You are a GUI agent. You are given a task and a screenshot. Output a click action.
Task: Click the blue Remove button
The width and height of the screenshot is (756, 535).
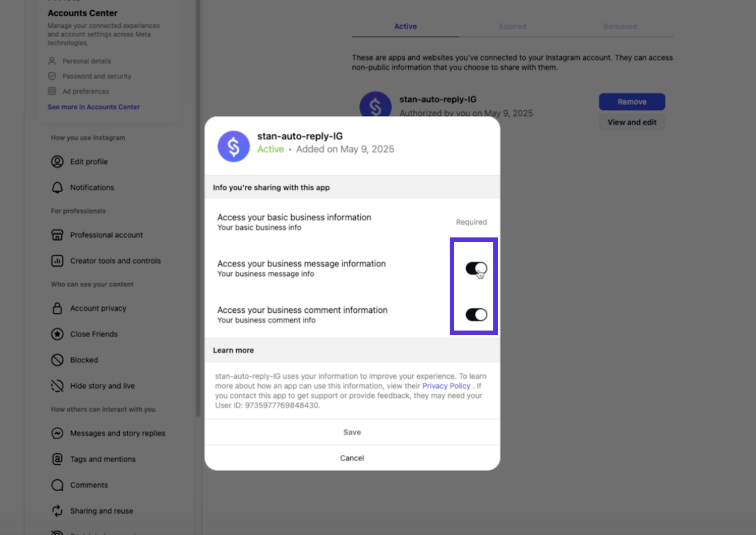coord(632,102)
